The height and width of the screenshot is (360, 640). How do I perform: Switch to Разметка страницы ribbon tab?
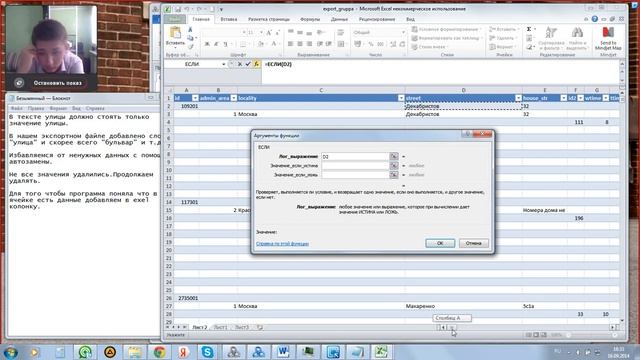[x=269, y=19]
